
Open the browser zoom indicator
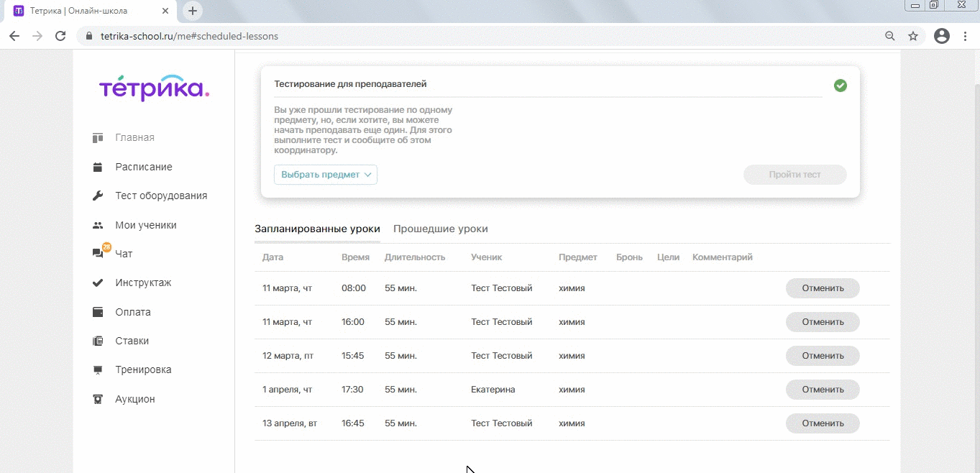[x=890, y=36]
